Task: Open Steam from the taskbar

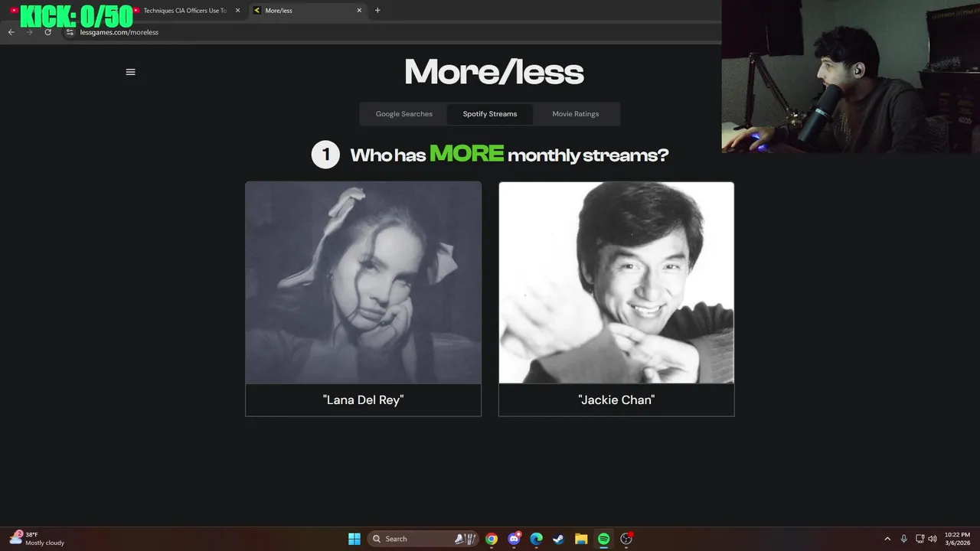Action: point(559,539)
